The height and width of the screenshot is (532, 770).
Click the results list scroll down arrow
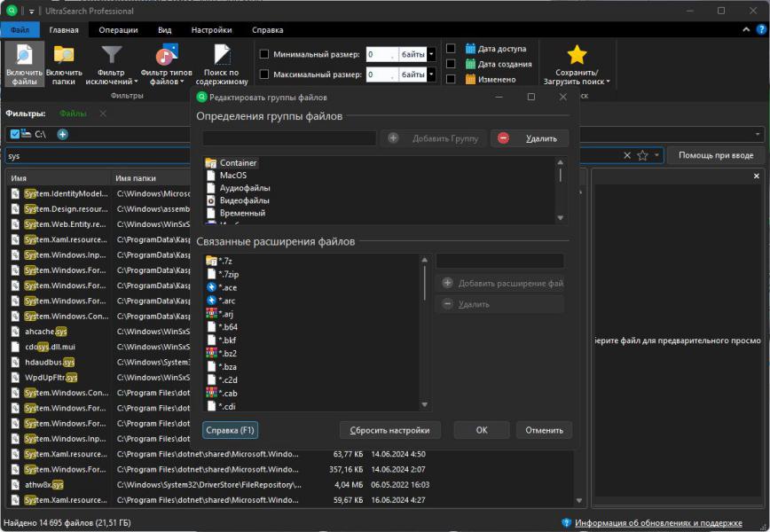[579, 501]
